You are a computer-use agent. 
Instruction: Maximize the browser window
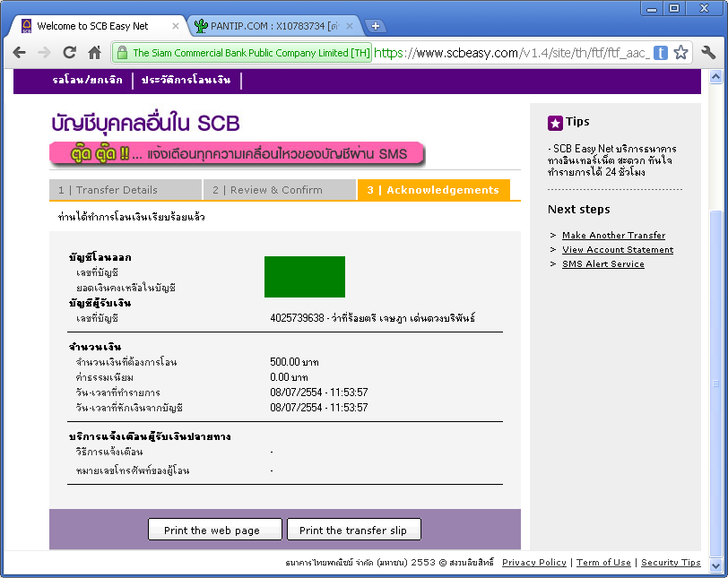[673, 8]
